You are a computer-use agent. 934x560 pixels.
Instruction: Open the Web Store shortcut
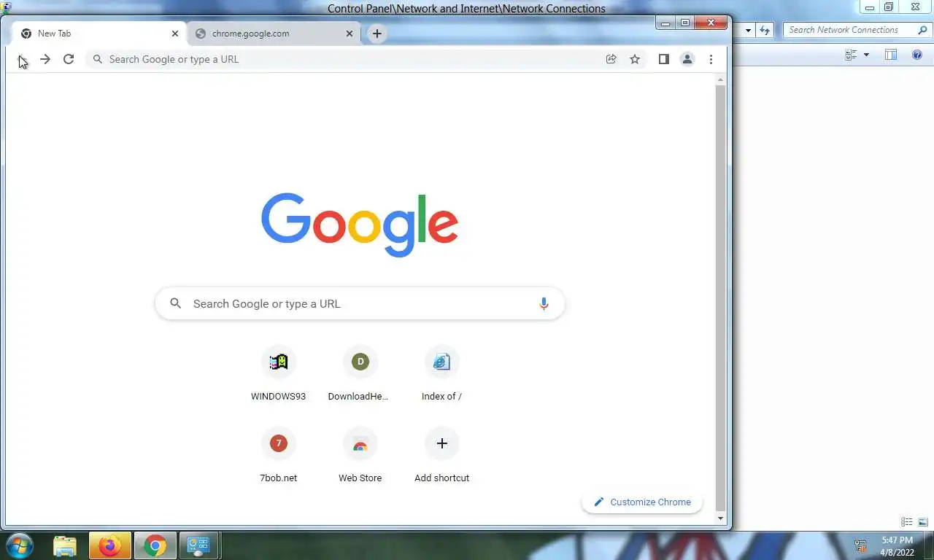pyautogui.click(x=360, y=456)
